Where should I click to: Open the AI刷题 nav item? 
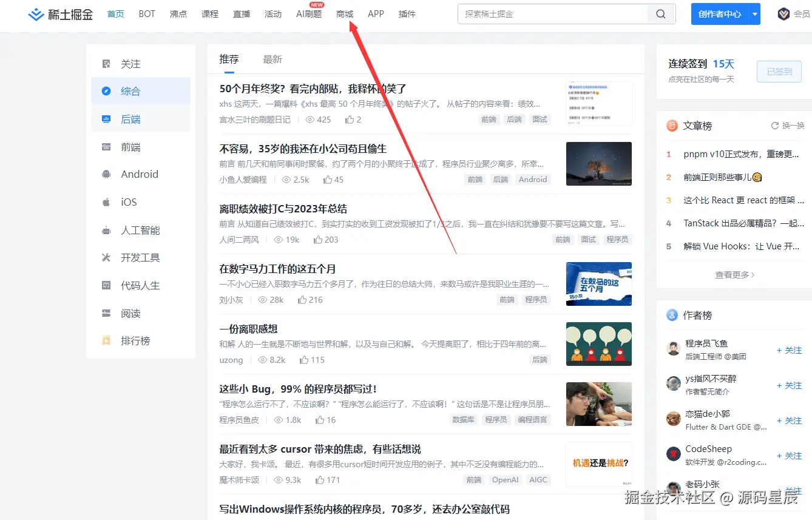[x=309, y=14]
